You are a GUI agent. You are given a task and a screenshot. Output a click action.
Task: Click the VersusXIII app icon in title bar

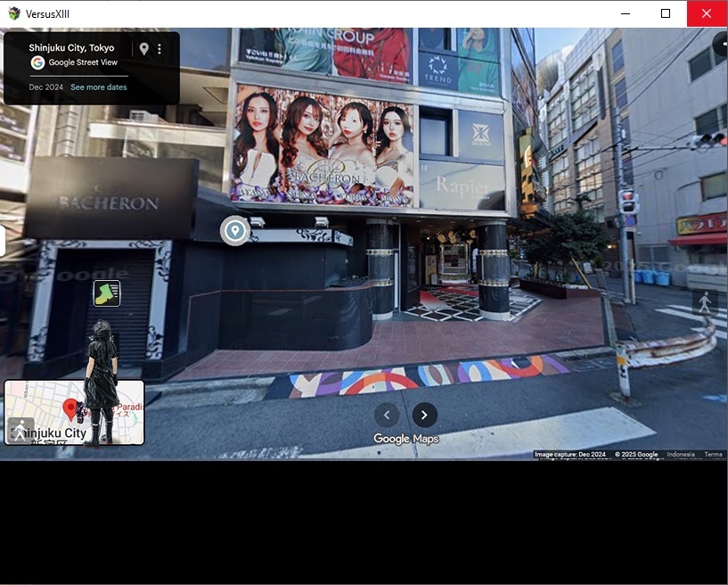(x=13, y=13)
